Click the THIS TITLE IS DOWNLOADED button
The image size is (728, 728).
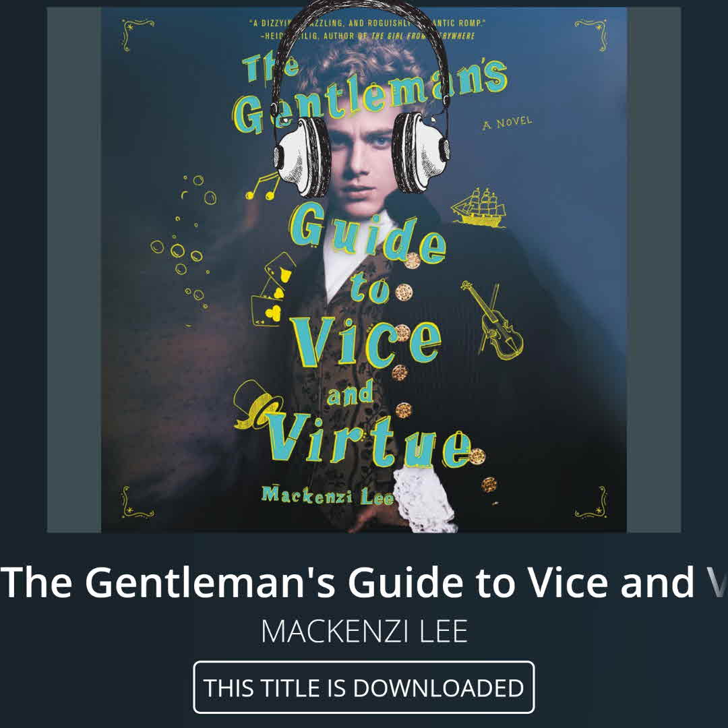pos(363,687)
